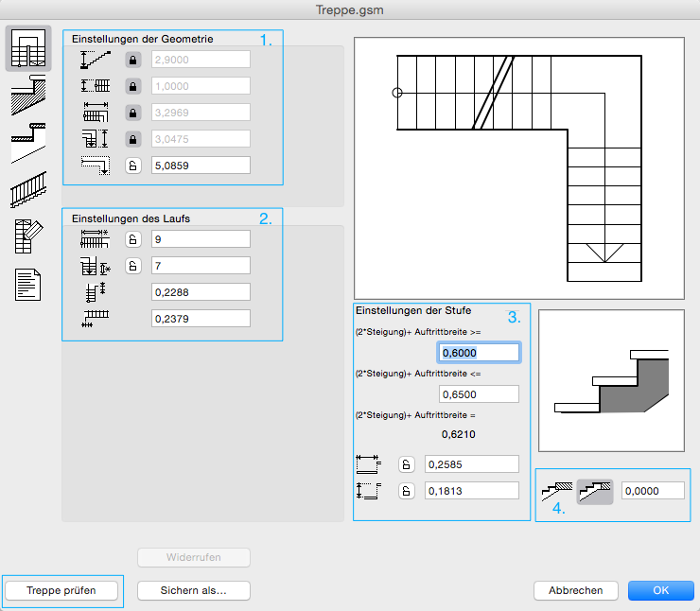Select the stair geometry and flight settings tab
This screenshot has width=700, height=611.
click(28, 49)
